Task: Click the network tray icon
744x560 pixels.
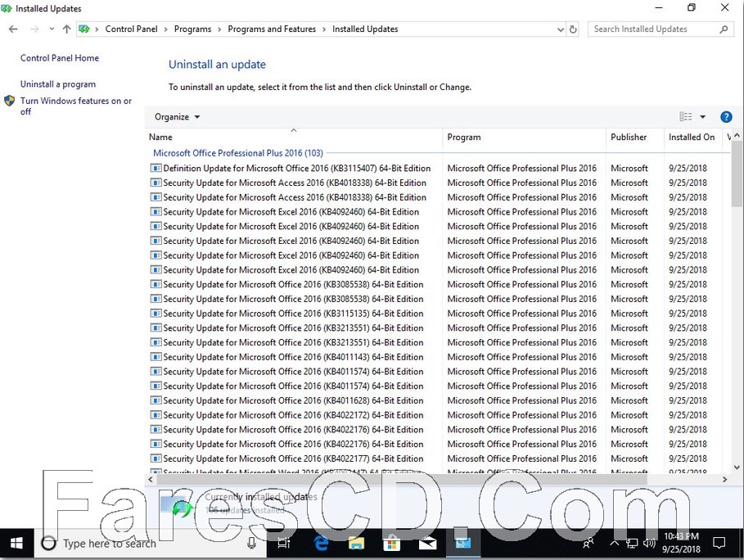Action: [632, 544]
